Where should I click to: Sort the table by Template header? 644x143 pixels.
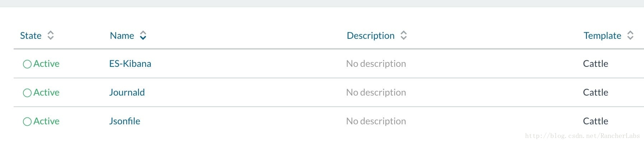pyautogui.click(x=602, y=36)
